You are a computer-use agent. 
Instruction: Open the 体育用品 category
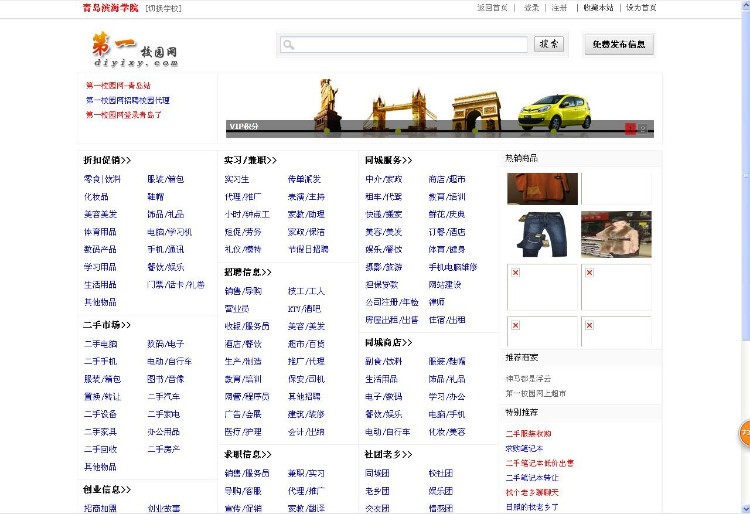(100, 232)
